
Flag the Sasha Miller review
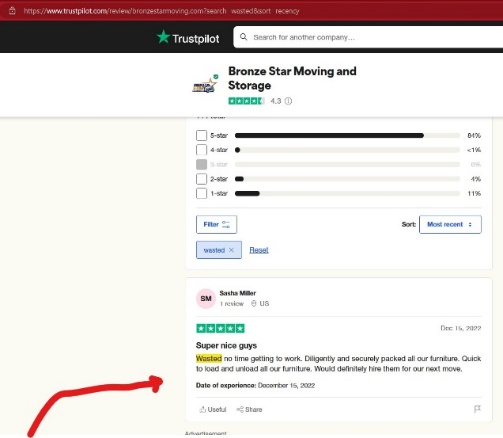(x=477, y=409)
